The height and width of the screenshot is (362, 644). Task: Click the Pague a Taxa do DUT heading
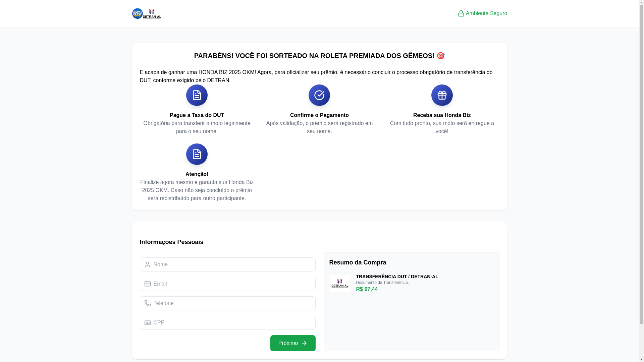point(197,115)
